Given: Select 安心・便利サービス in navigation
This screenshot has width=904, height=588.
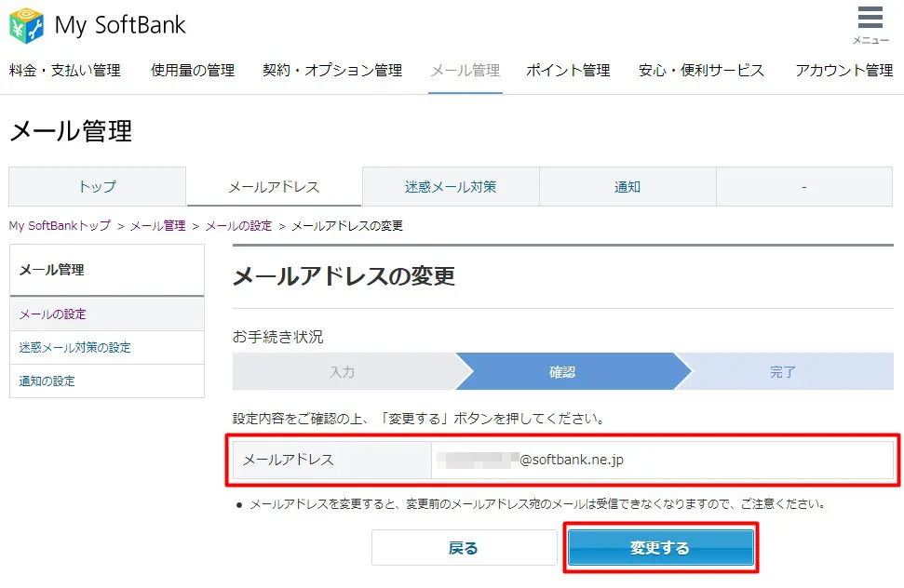Looking at the screenshot, I should click(x=701, y=71).
